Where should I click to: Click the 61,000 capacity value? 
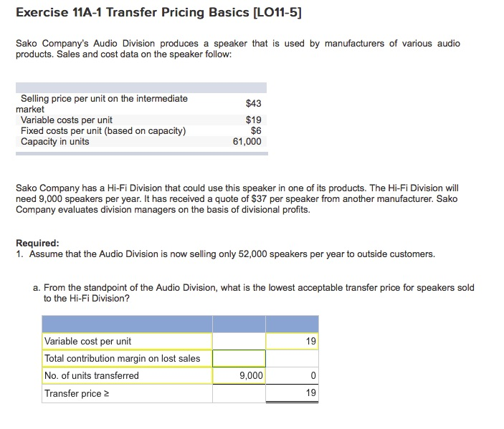(247, 141)
